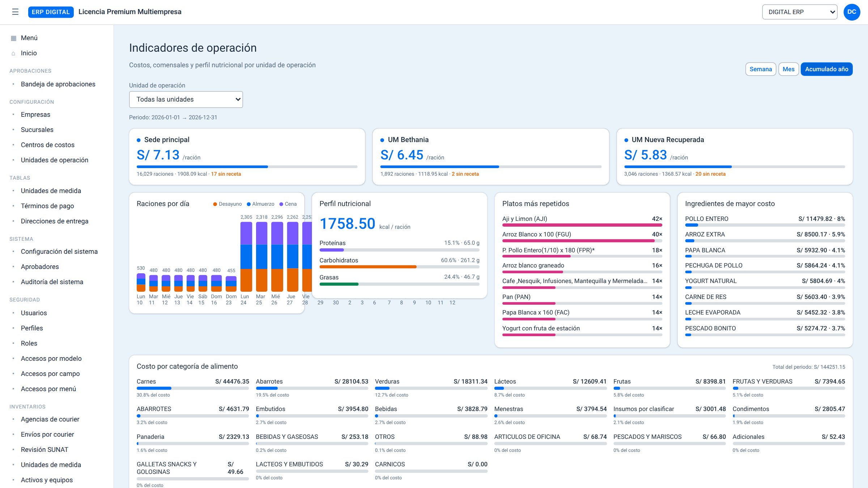Open Empresas configuration

pos(35,115)
